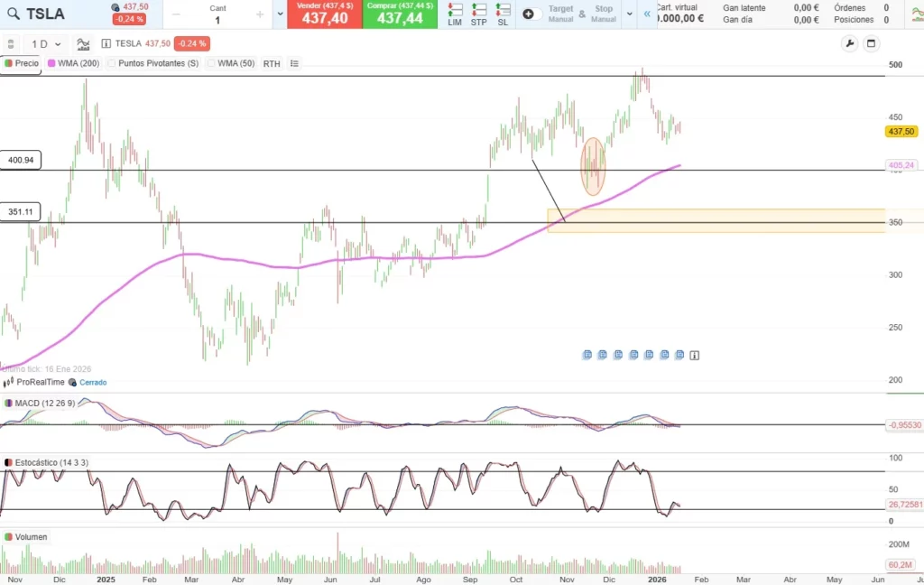The width and height of the screenshot is (924, 585).
Task: Toggle the Target & Stop manual switch
Action: pos(532,14)
